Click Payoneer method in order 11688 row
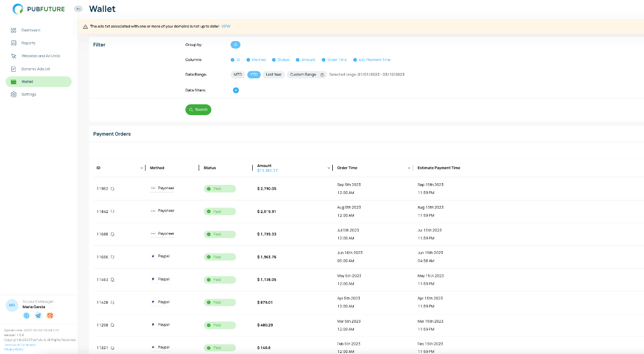 [x=163, y=234]
